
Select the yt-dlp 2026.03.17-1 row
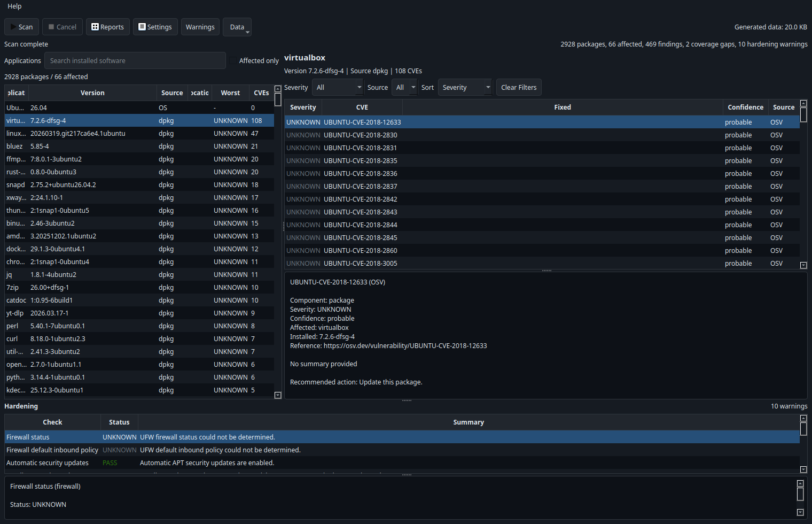[x=139, y=313]
